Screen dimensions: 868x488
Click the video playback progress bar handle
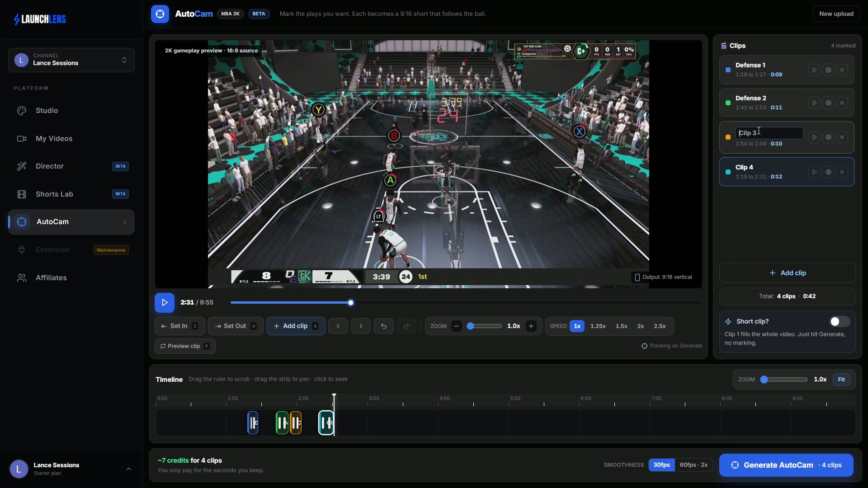coord(351,303)
